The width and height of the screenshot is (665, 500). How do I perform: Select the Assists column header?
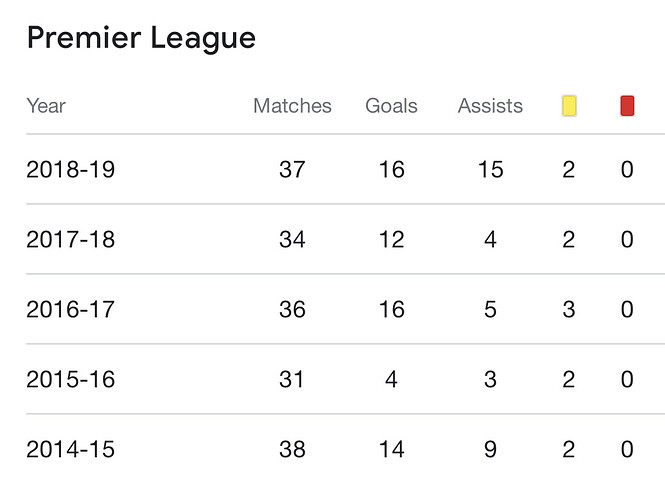490,106
